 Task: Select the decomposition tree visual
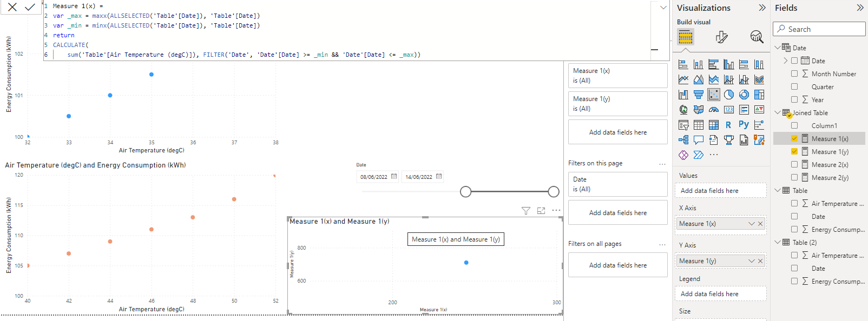683,140
